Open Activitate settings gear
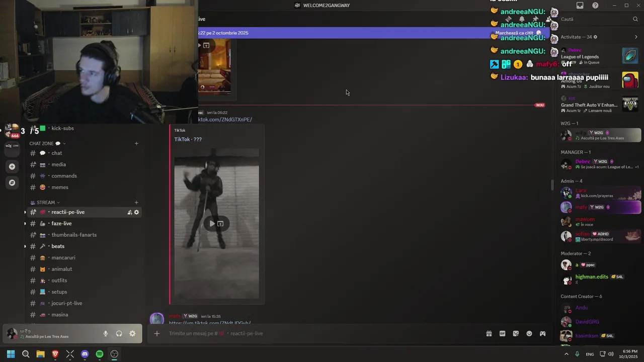644x362 pixels. coord(595,37)
